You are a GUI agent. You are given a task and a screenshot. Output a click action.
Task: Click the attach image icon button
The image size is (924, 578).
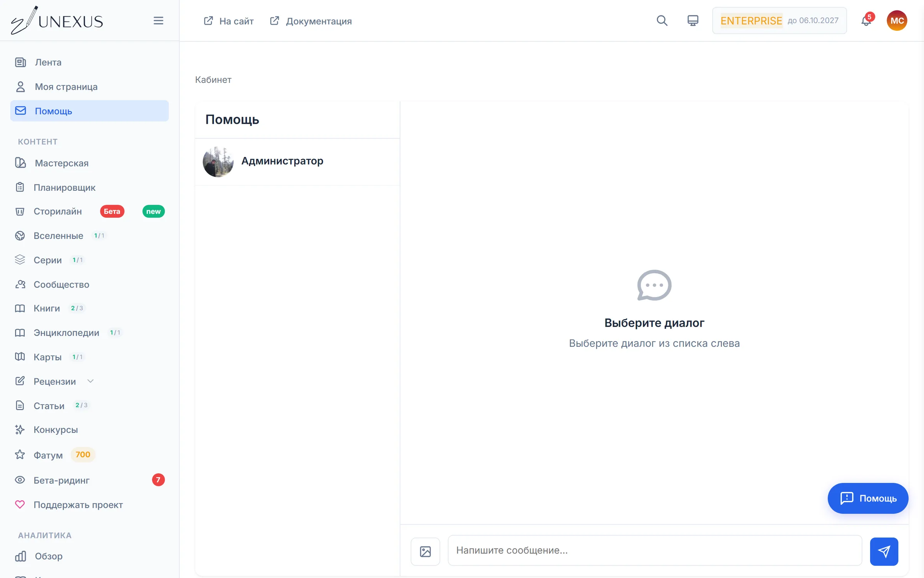(x=425, y=551)
